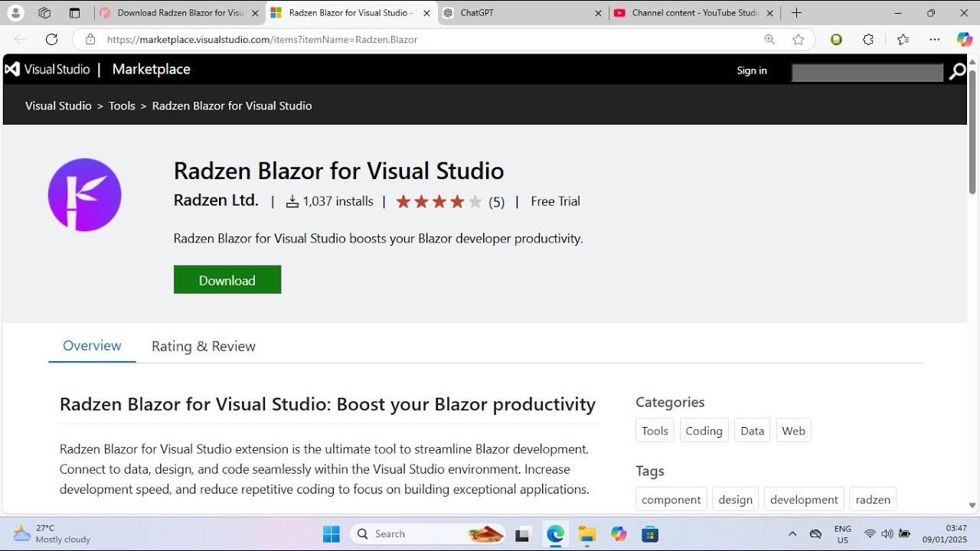The image size is (980, 551).
Task: Select the Tools category chip
Action: pyautogui.click(x=655, y=431)
